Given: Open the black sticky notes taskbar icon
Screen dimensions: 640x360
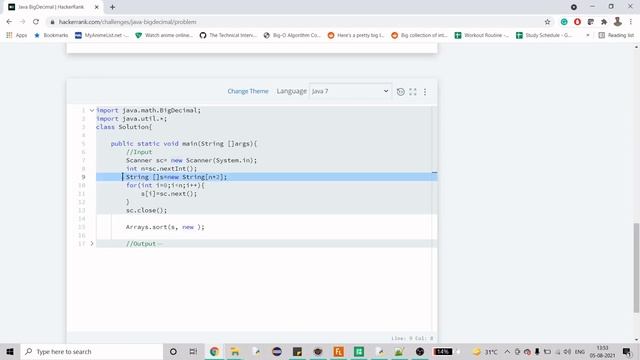Looking at the screenshot, I should [297, 351].
